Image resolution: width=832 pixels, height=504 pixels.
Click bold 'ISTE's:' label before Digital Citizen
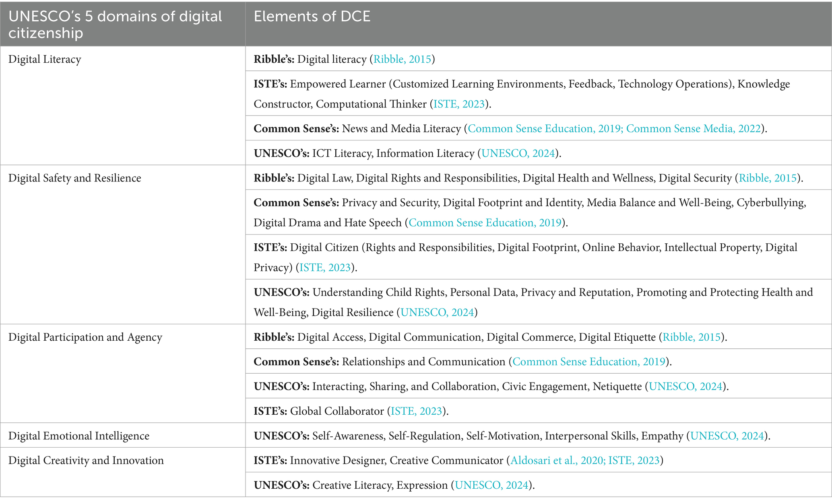pyautogui.click(x=270, y=247)
